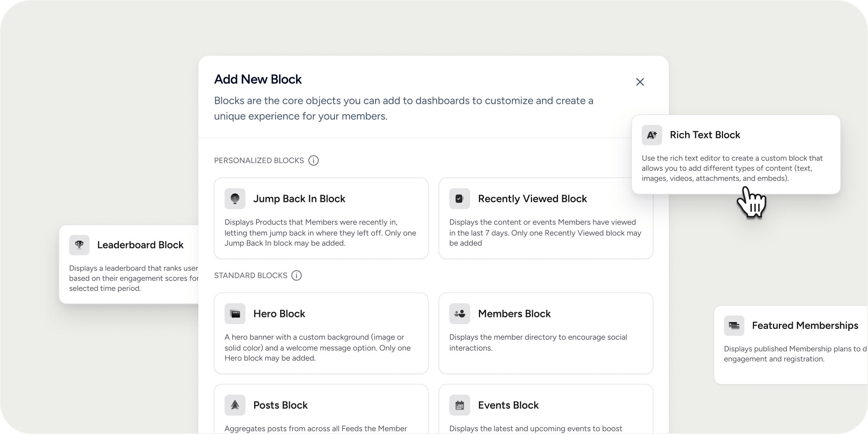Click the Posts Block description text

315,429
